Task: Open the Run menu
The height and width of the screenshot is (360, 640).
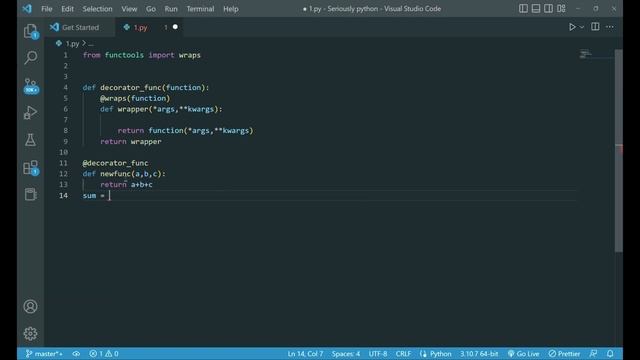Action: coord(171,9)
